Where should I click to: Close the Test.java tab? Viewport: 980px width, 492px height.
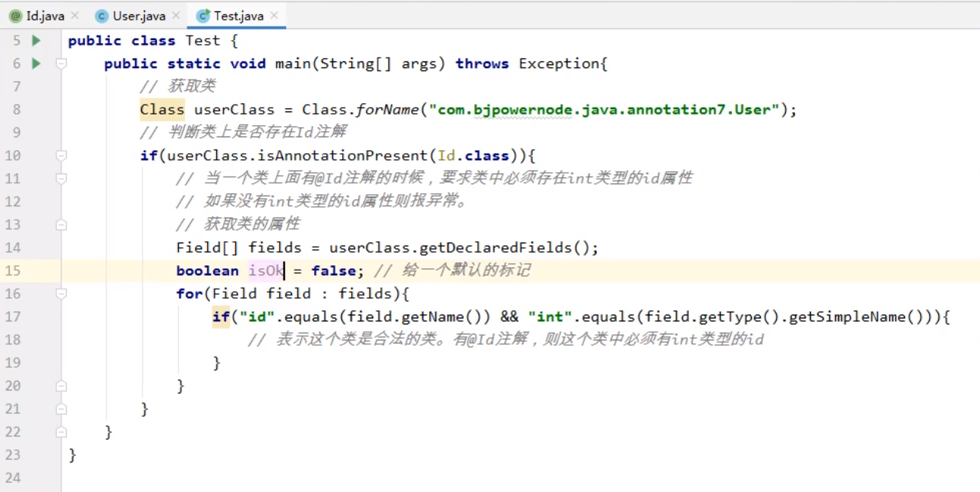tap(274, 15)
